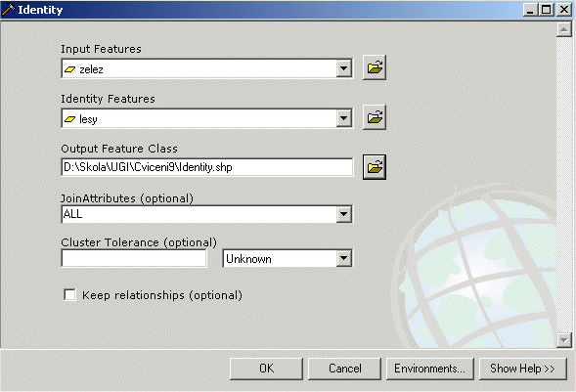Open the Unknown units dropdown
576x392 pixels.
344,258
